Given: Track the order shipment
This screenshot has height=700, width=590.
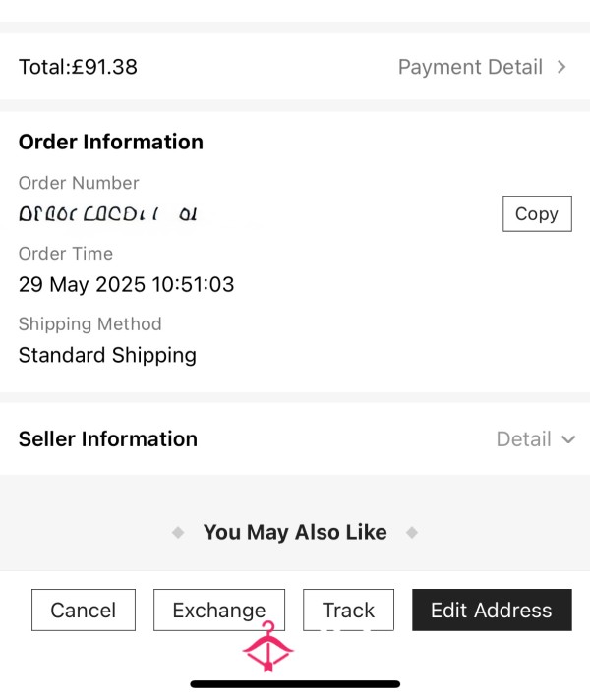Looking at the screenshot, I should click(x=348, y=610).
